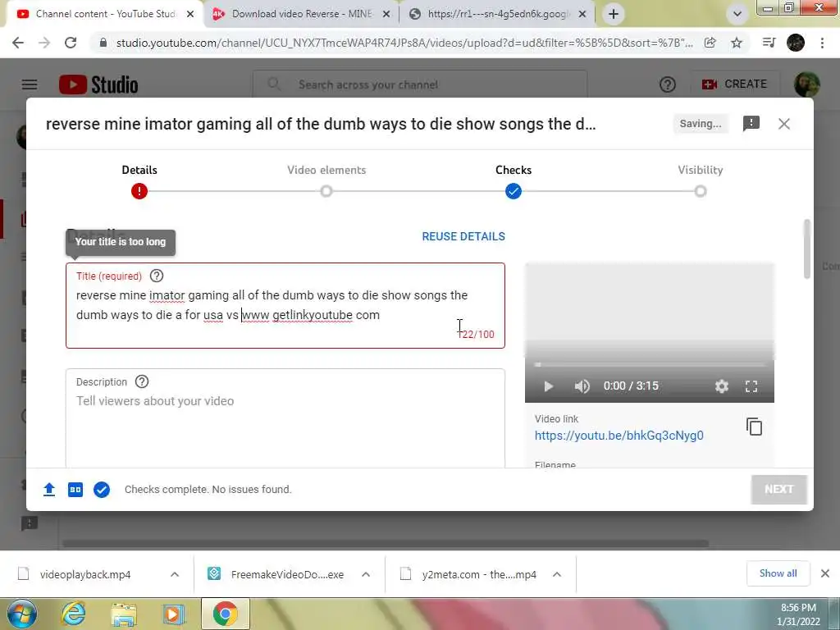Screen dimensions: 840x630
Task: Click the YouTube Studio logo
Action: click(98, 84)
